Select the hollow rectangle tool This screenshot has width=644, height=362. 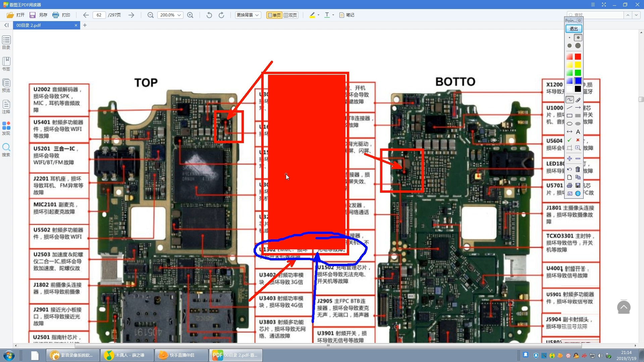570,116
